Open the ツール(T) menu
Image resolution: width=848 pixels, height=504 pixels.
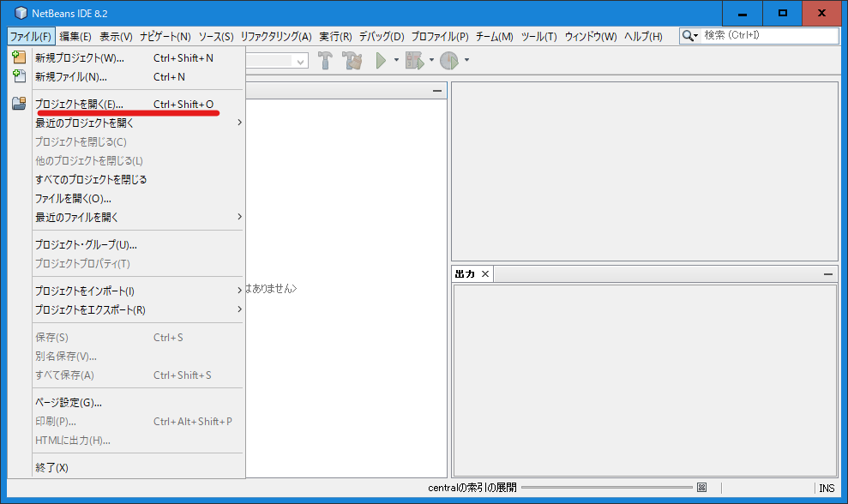tap(538, 37)
